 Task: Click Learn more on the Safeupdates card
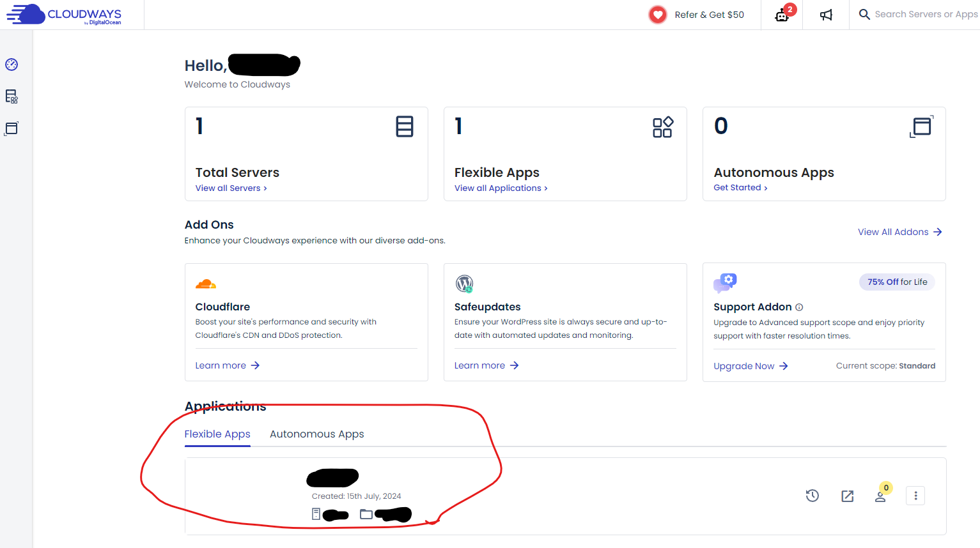[x=486, y=365]
